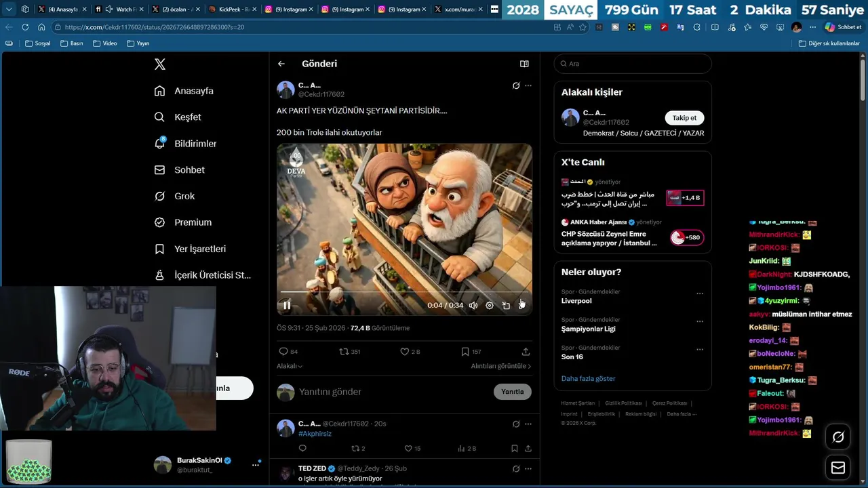This screenshot has width=868, height=488.
Task: Open more options on TED ZED reply
Action: (528, 468)
